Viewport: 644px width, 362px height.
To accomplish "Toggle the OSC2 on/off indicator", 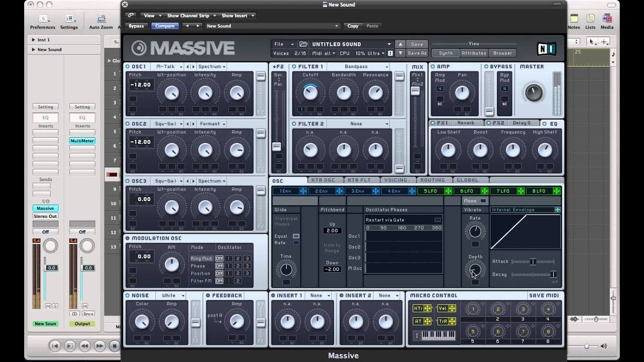I will pos(128,124).
